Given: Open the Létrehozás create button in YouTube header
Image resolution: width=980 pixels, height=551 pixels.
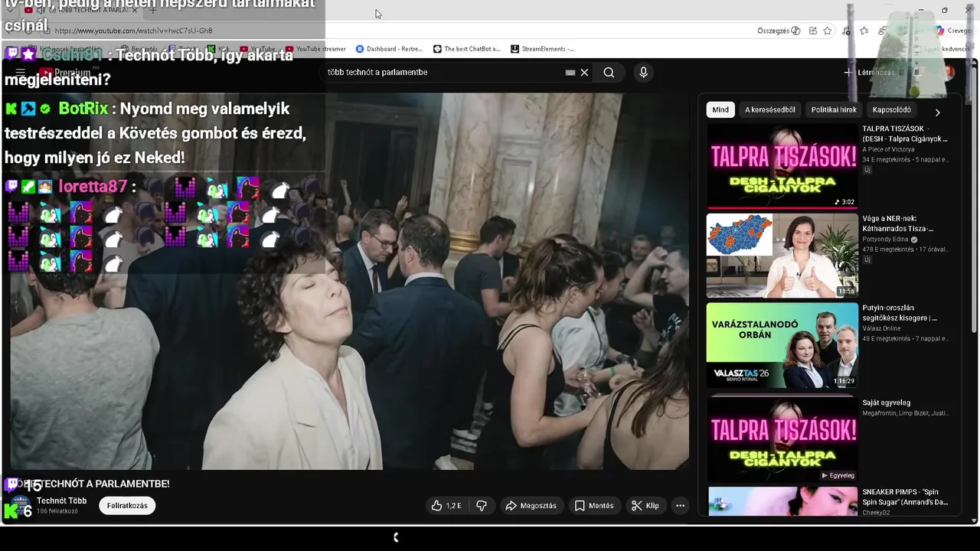Looking at the screenshot, I should pyautogui.click(x=869, y=72).
